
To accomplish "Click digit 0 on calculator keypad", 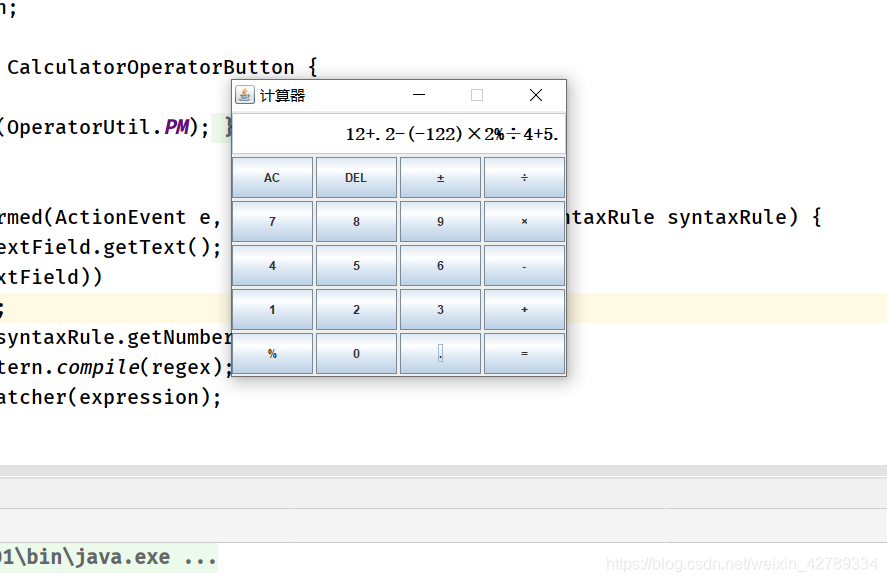I will (x=356, y=353).
